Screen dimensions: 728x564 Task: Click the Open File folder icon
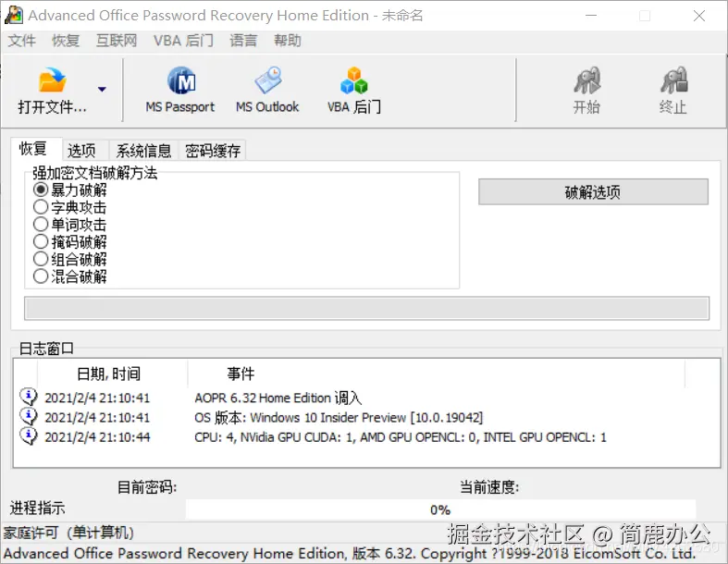[52, 80]
